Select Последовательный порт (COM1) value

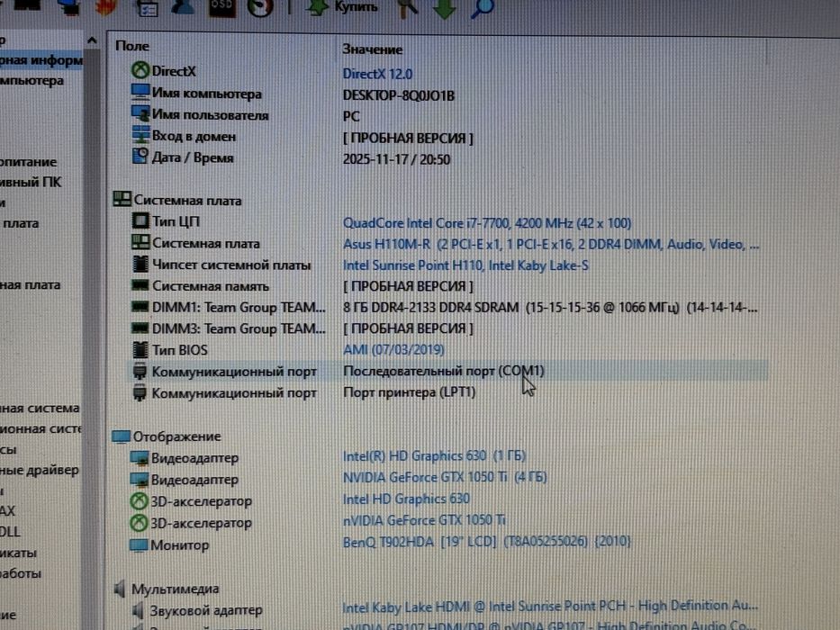pos(444,371)
